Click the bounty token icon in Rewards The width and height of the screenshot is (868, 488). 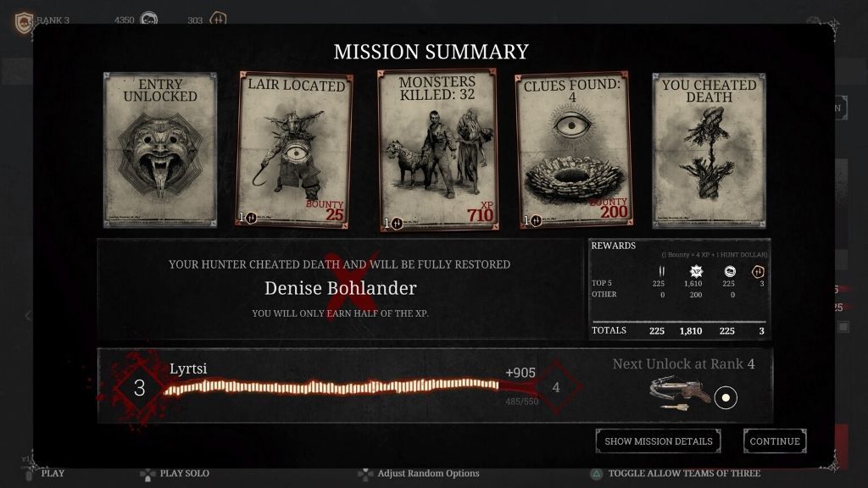(x=661, y=271)
